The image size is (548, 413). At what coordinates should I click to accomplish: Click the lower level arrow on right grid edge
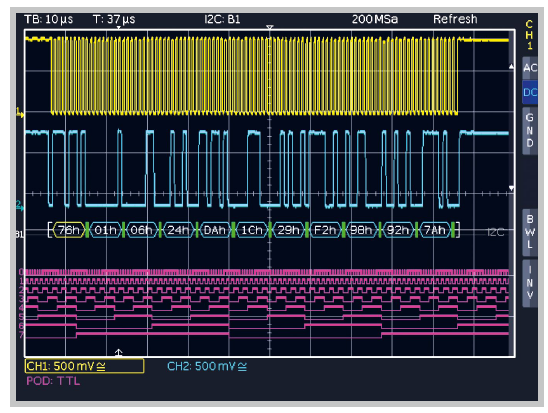point(511,188)
